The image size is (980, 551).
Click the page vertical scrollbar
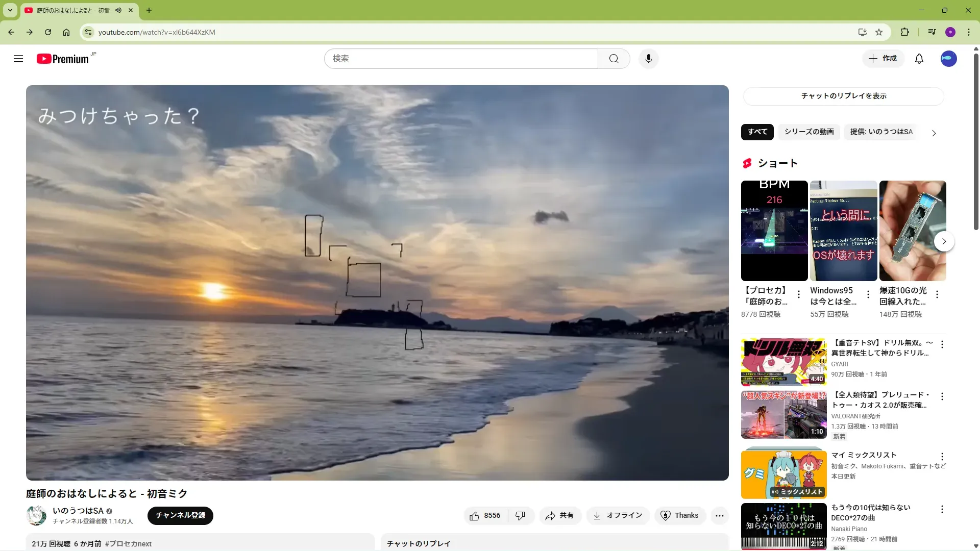976,143
